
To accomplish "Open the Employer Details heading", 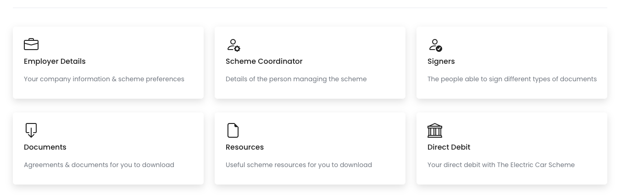I will pos(55,62).
